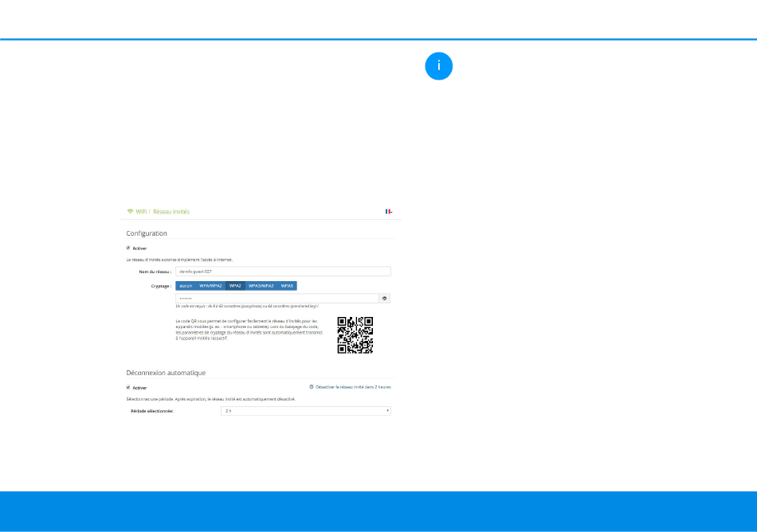Select WPA2 encryption option

click(x=235, y=285)
